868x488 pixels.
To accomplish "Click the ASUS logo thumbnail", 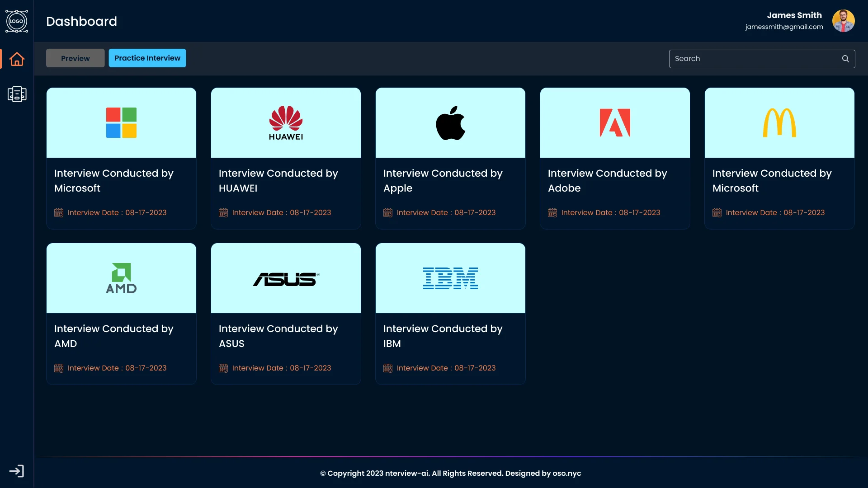I will (286, 279).
